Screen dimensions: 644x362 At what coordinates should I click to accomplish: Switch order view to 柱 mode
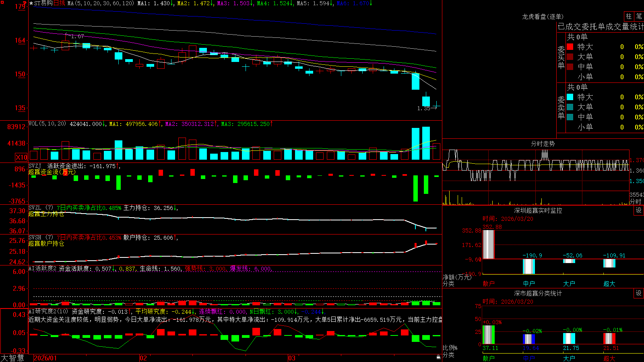tap(629, 16)
